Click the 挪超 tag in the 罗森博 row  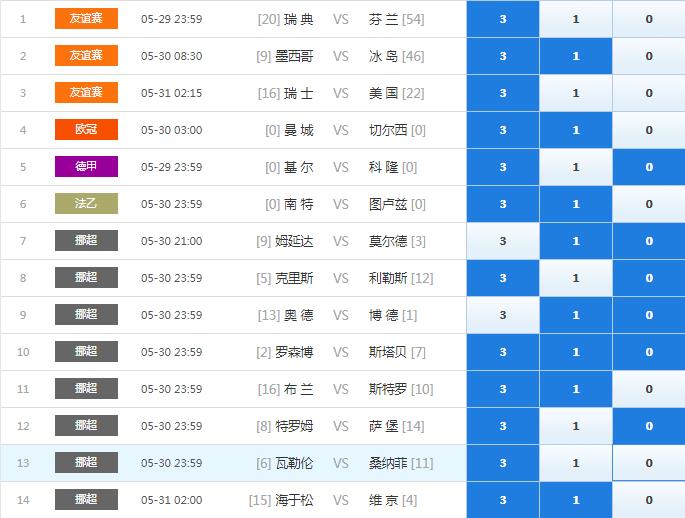click(86, 352)
